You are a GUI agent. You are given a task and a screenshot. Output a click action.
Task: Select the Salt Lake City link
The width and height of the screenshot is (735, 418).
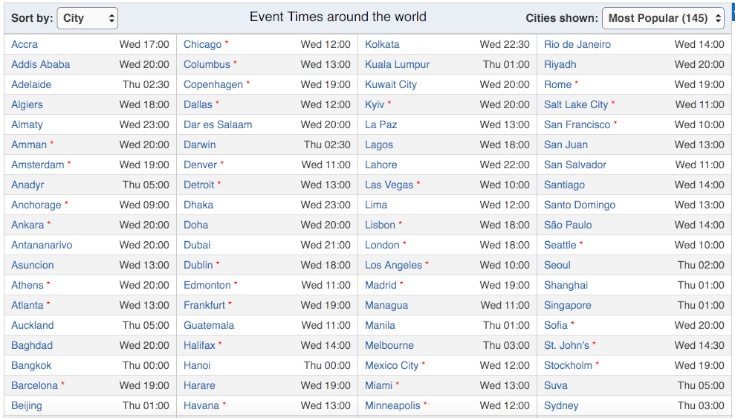(x=576, y=104)
